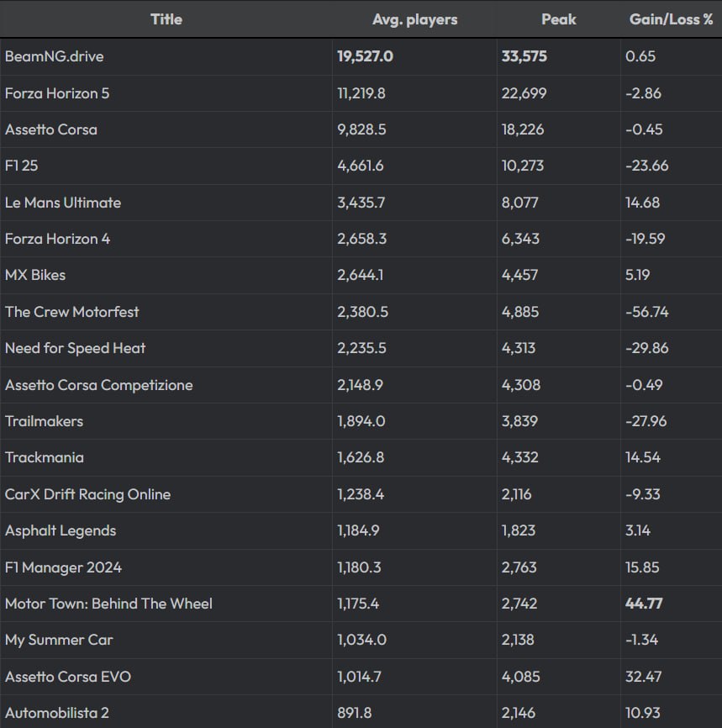
Task: Select the Forza Horizon 4 title
Action: tap(57, 239)
